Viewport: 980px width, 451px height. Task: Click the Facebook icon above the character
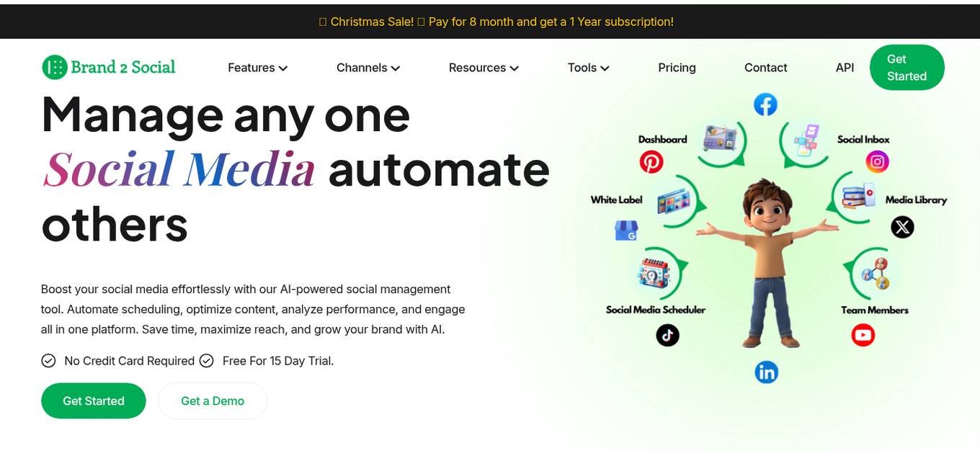pos(766,104)
